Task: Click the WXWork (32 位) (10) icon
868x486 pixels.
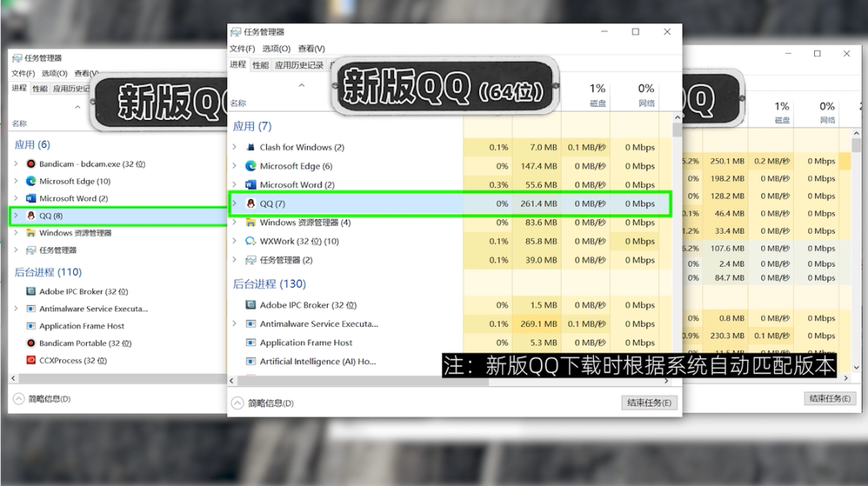Action: [x=251, y=241]
